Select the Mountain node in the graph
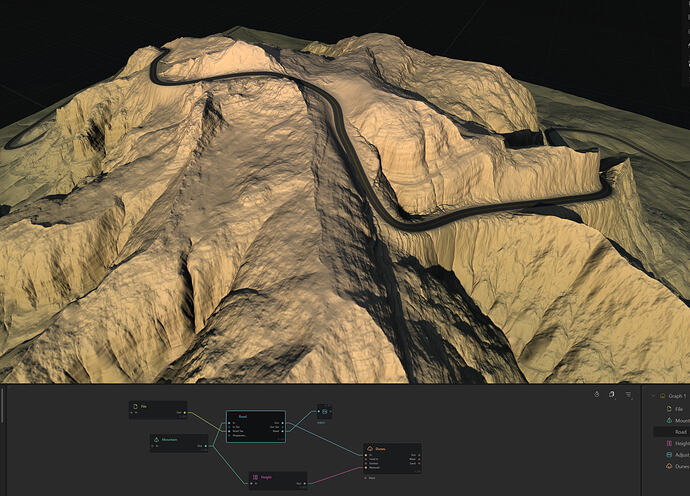The height and width of the screenshot is (496, 690). tap(179, 443)
